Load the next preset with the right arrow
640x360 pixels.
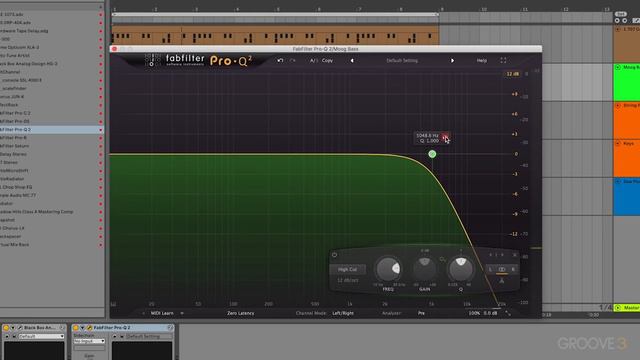point(452,60)
